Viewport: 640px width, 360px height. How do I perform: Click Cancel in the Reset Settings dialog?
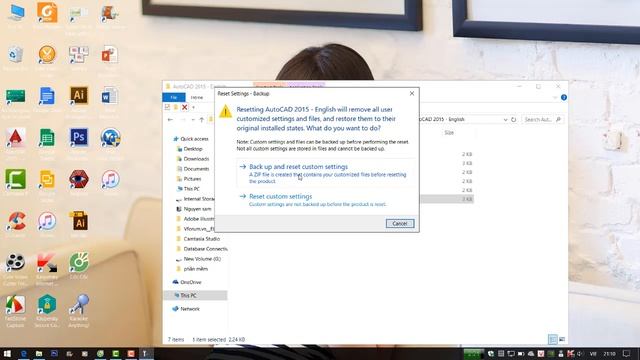click(400, 223)
